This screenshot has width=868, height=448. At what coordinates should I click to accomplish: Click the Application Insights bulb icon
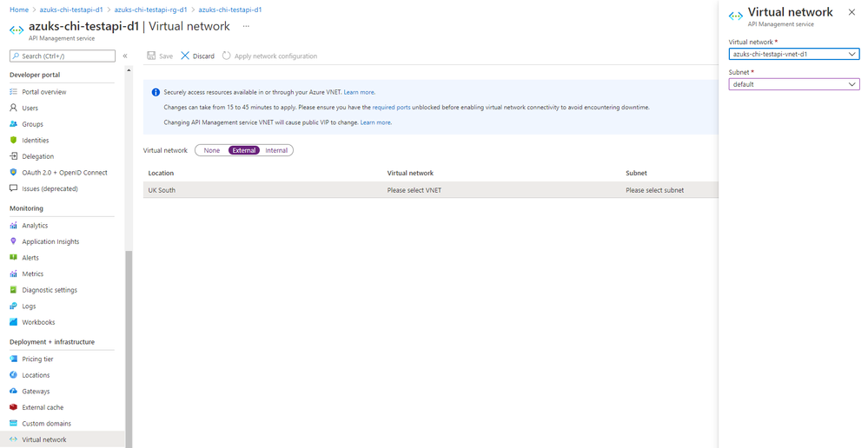14,241
